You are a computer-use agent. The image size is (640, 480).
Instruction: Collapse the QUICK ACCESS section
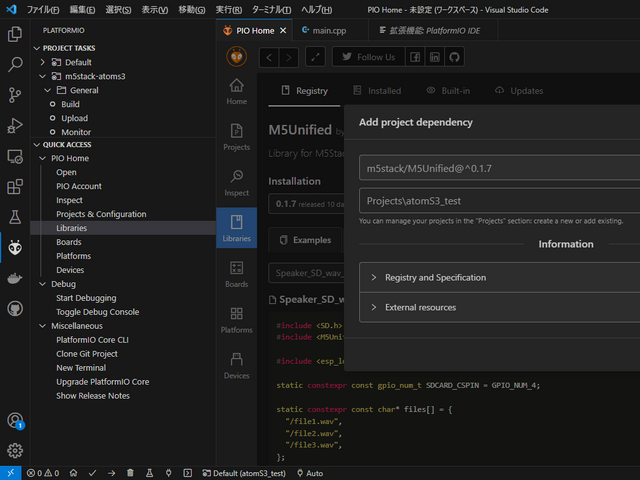(x=37, y=144)
